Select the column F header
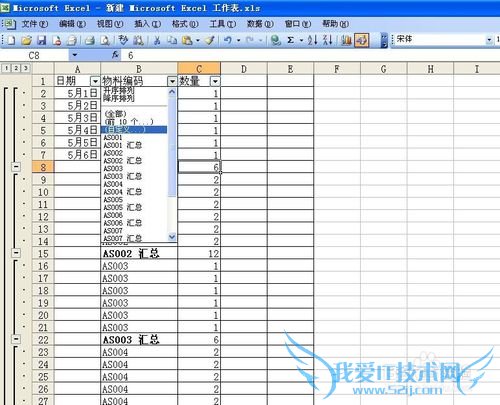 coord(337,69)
